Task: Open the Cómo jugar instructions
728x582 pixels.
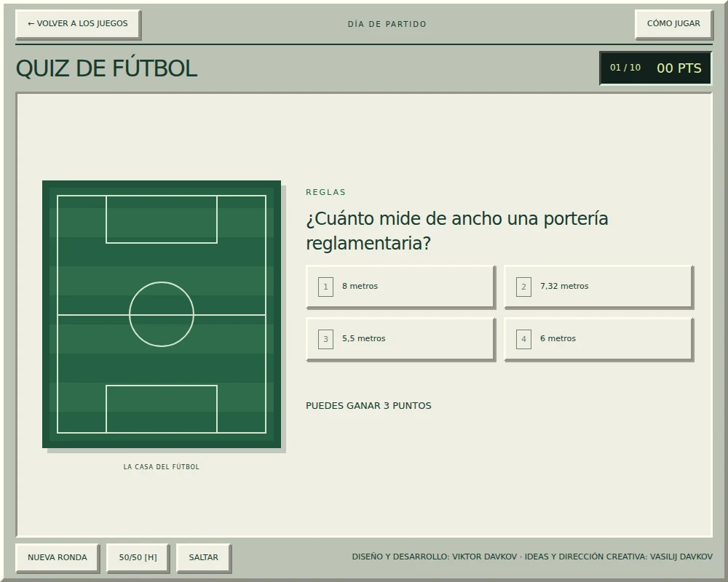Action: click(x=673, y=24)
